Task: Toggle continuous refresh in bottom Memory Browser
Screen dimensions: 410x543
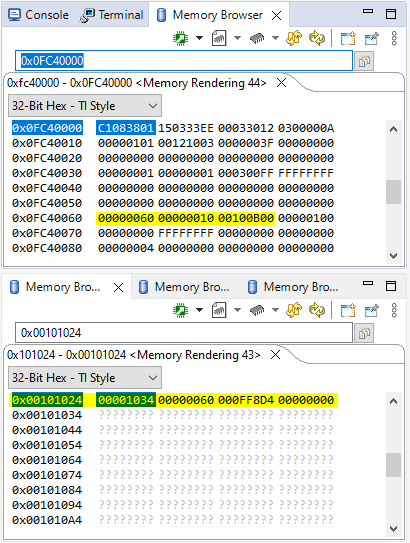Action: tap(294, 310)
